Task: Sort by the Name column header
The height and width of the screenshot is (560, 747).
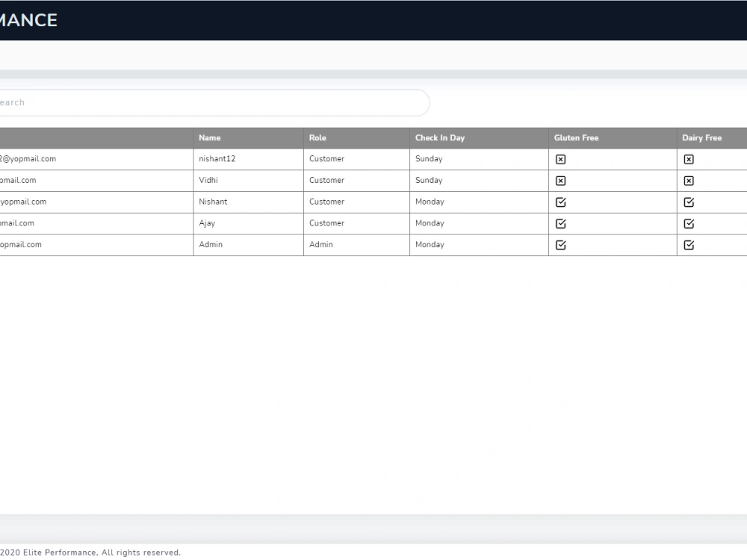Action: point(248,138)
